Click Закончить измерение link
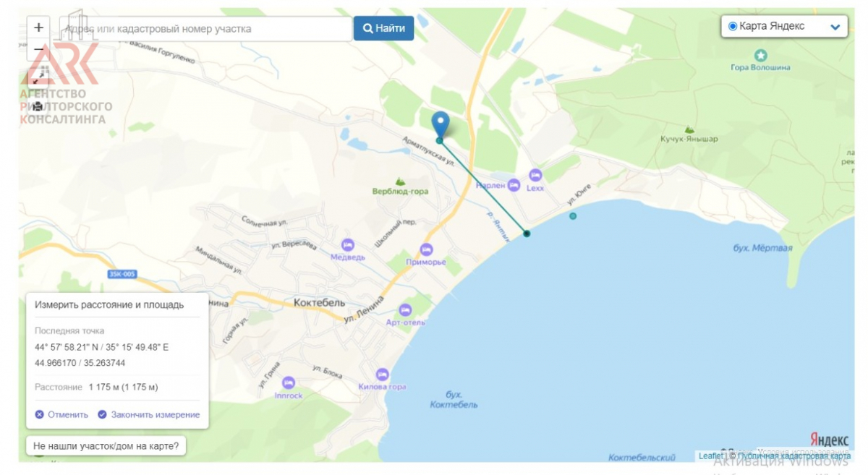Image resolution: width=868 pixels, height=475 pixels. pyautogui.click(x=148, y=415)
